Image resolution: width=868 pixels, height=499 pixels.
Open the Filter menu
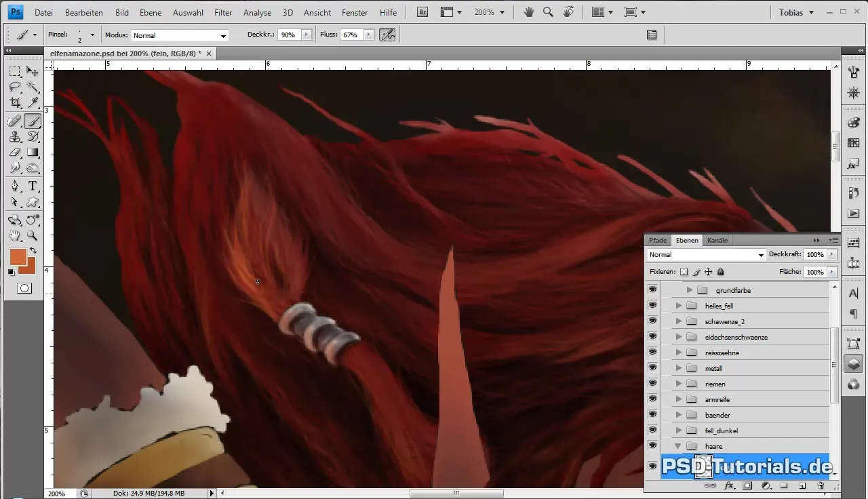coord(223,12)
